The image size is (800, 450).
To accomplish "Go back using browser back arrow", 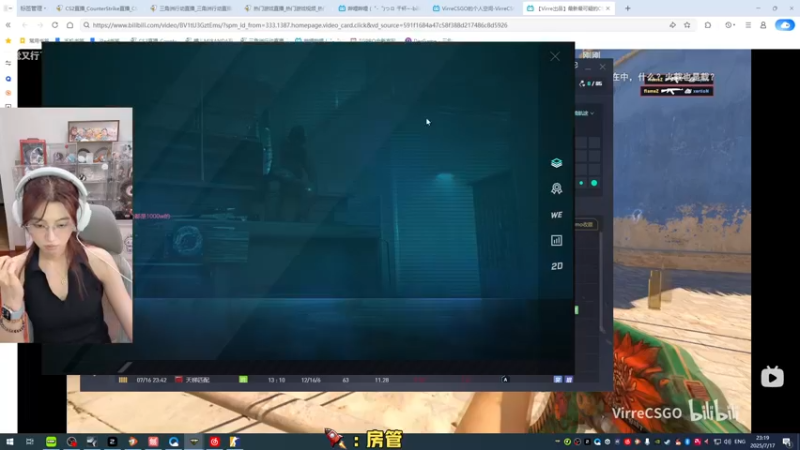I will tap(24, 25).
